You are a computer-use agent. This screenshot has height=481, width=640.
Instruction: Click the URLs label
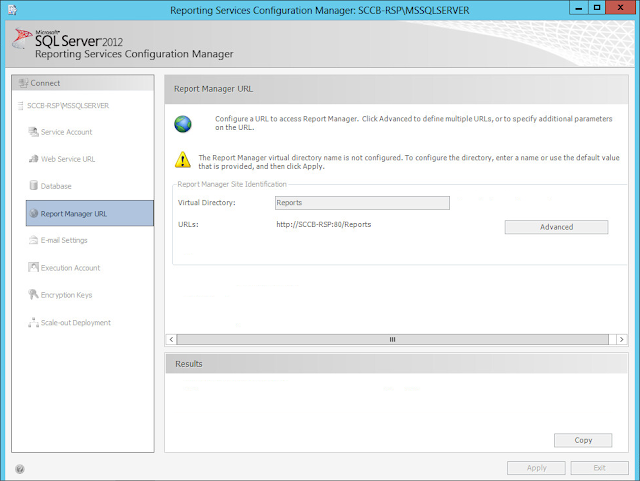[x=188, y=225]
